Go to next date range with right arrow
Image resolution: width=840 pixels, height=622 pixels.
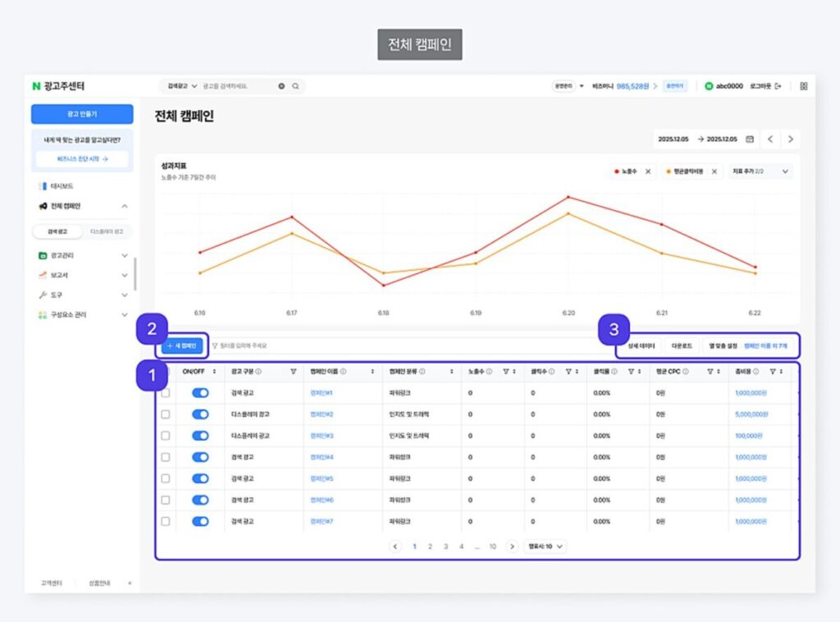790,139
